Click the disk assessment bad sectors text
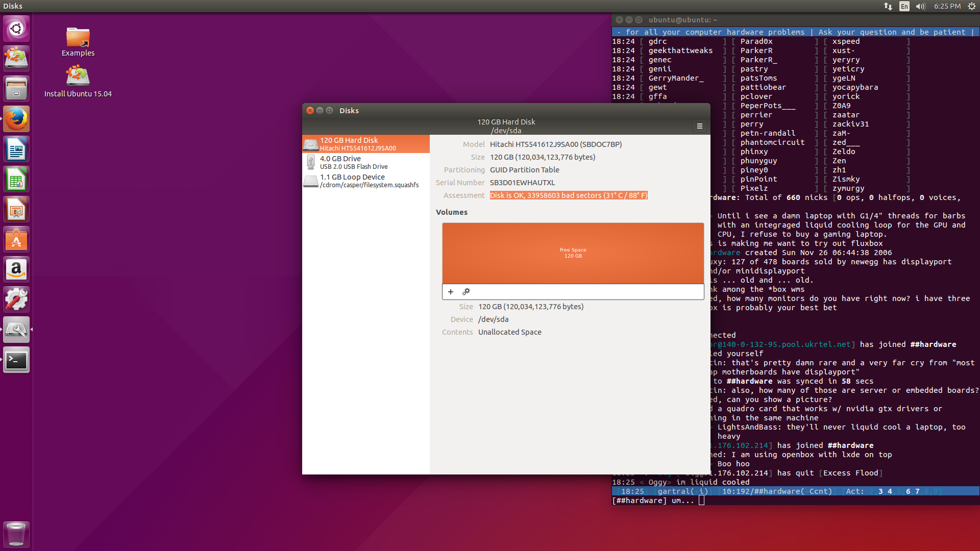 pos(569,195)
